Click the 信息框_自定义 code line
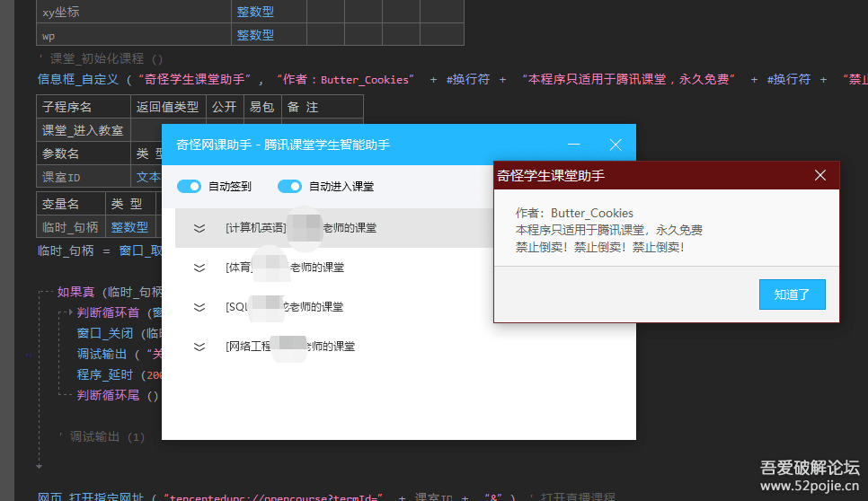 (x=452, y=79)
